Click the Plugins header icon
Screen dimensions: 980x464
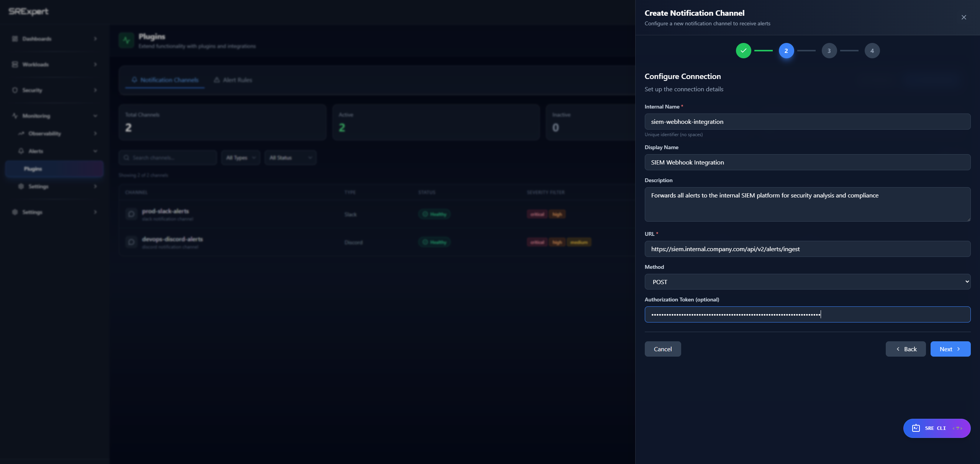(x=126, y=40)
